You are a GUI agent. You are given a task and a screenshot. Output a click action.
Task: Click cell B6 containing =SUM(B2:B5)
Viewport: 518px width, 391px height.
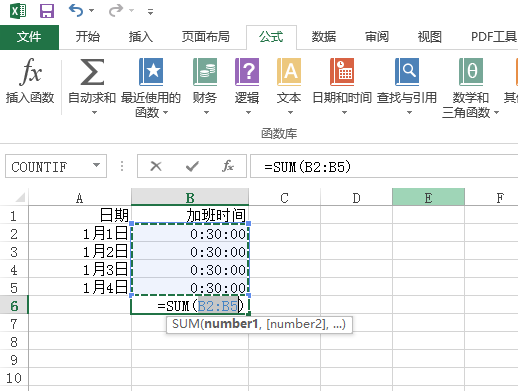pos(190,306)
